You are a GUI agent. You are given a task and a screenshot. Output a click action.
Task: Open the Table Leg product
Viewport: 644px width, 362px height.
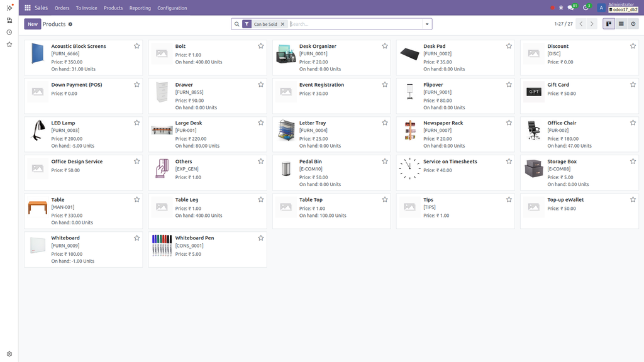(x=208, y=211)
